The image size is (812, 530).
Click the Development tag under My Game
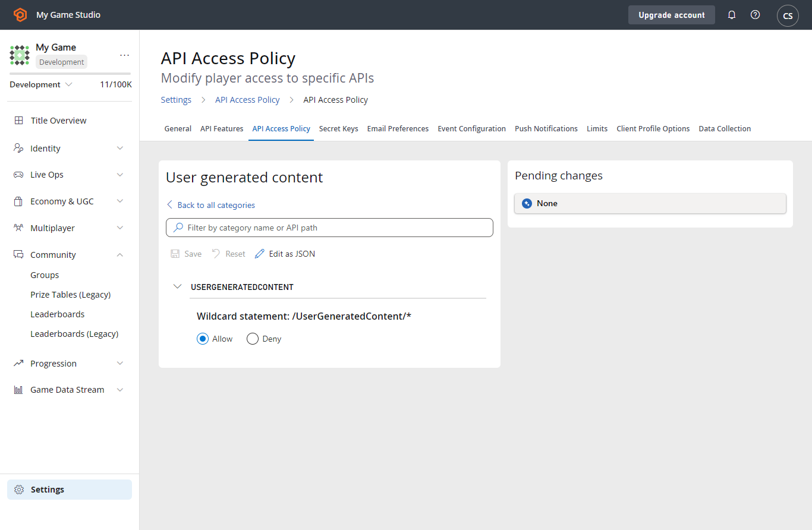[62, 62]
